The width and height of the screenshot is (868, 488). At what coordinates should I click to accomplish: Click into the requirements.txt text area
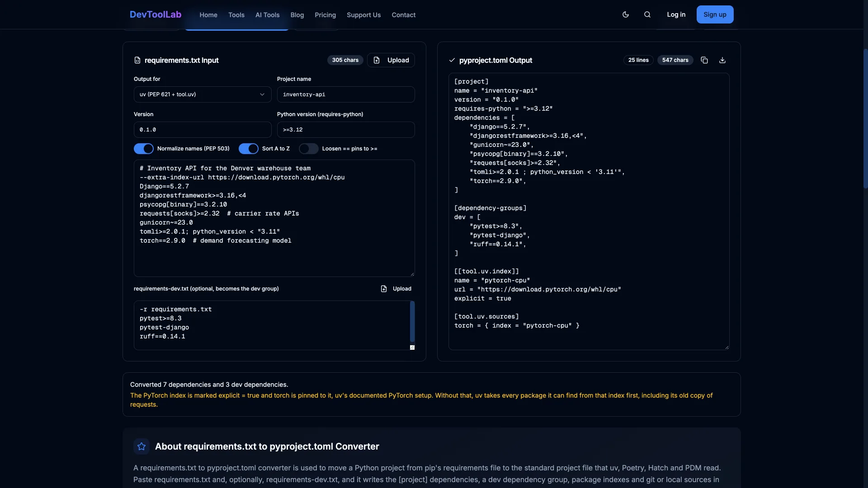pyautogui.click(x=274, y=218)
